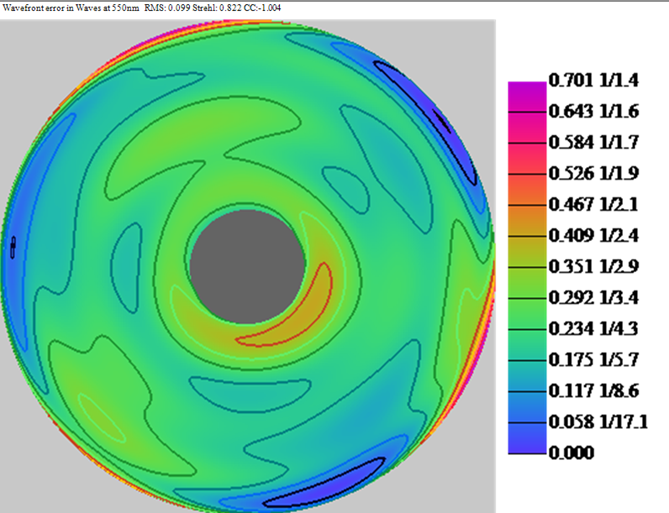Click the magenta top band of color scale

click(x=527, y=97)
